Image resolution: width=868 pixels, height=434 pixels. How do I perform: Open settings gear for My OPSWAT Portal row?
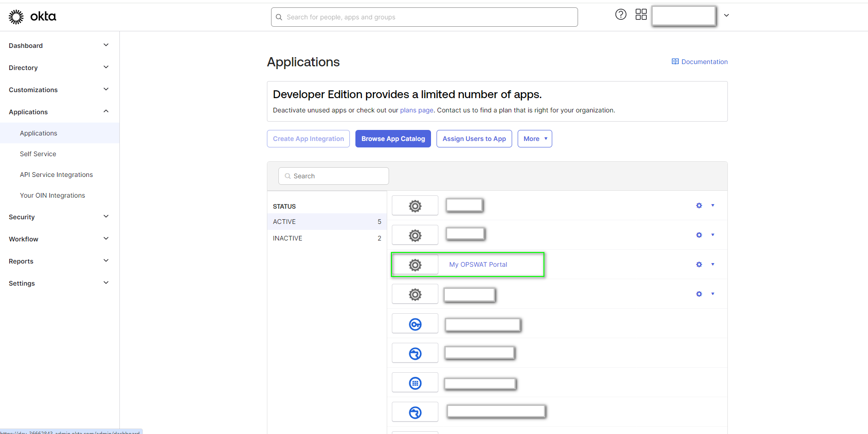pyautogui.click(x=699, y=264)
